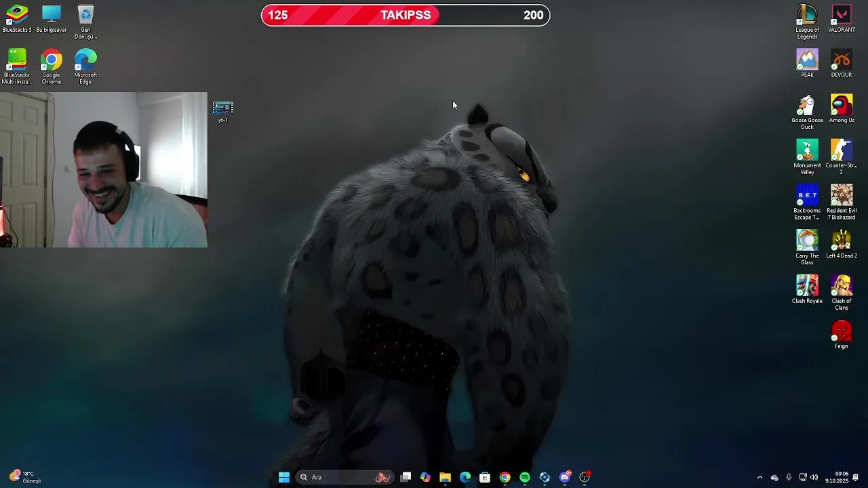The height and width of the screenshot is (488, 868).
Task: Select Resident Evil 7 Biohazard icon
Action: (x=842, y=203)
